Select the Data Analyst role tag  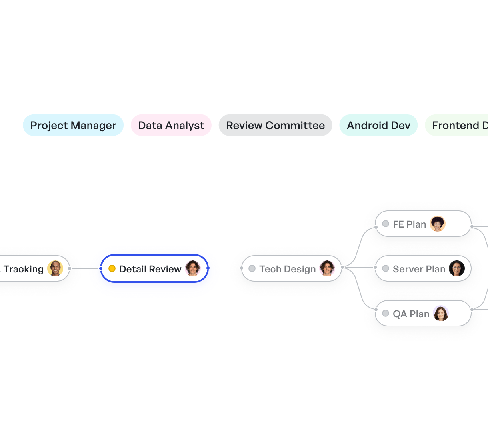[x=171, y=126]
